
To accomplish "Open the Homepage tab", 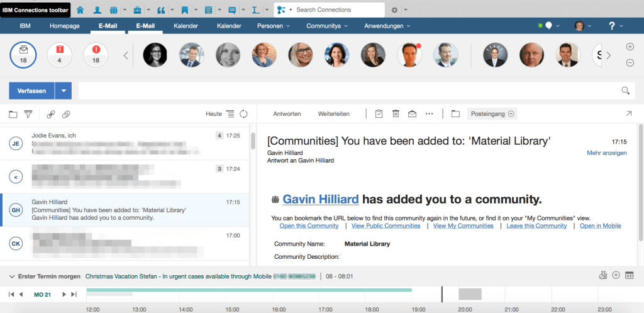I will point(65,26).
